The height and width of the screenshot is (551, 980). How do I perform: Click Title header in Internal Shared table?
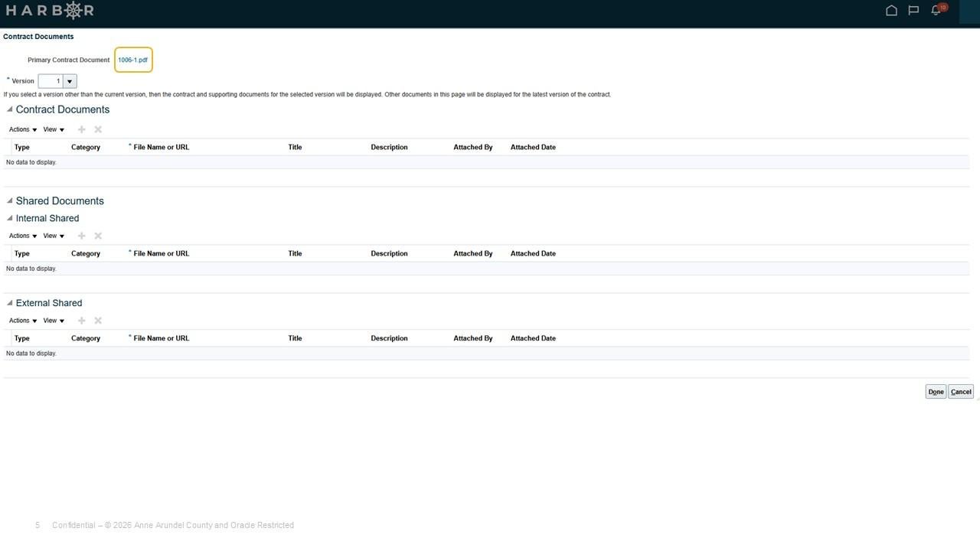click(x=295, y=253)
